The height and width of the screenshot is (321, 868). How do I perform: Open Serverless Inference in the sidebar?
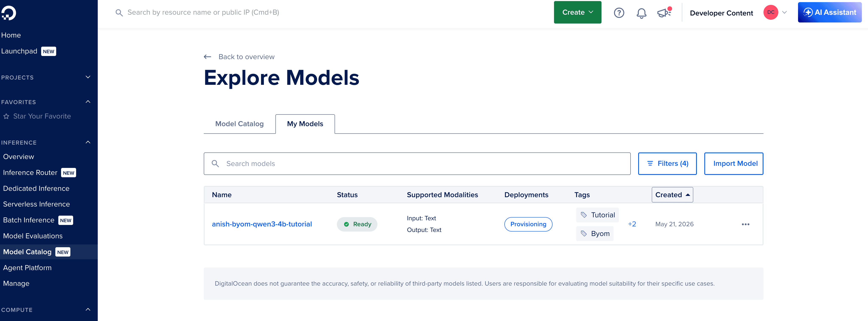point(36,204)
